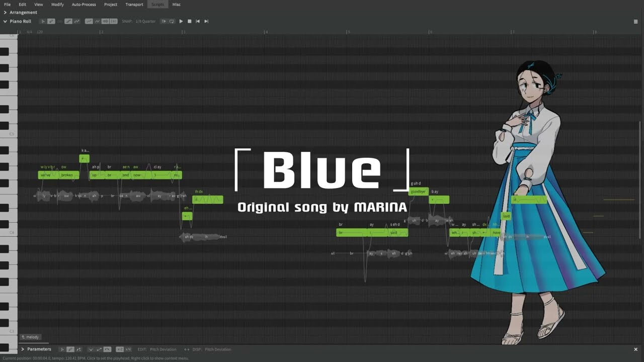Start playback with the Play button
The height and width of the screenshot is (362, 644).
(181, 21)
